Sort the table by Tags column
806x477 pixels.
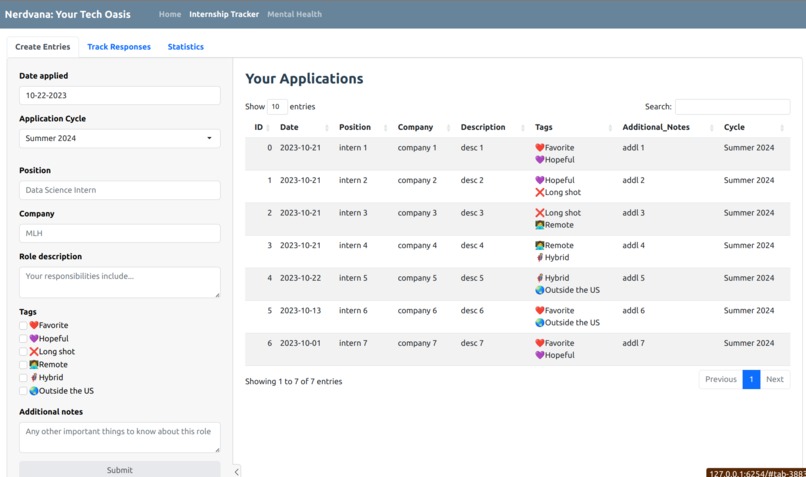pyautogui.click(x=573, y=127)
